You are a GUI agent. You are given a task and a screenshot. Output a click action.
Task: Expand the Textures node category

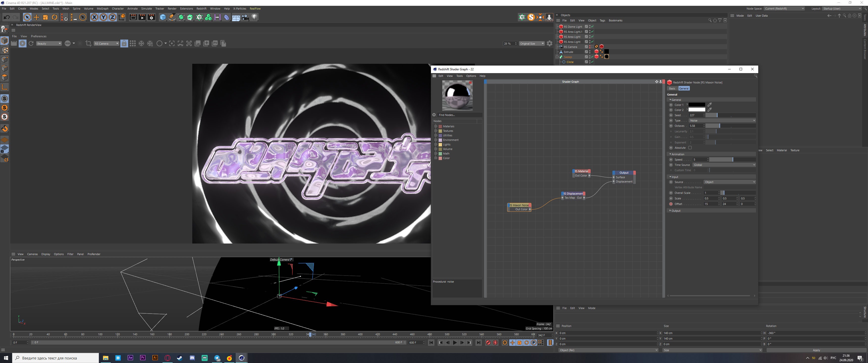coord(436,131)
